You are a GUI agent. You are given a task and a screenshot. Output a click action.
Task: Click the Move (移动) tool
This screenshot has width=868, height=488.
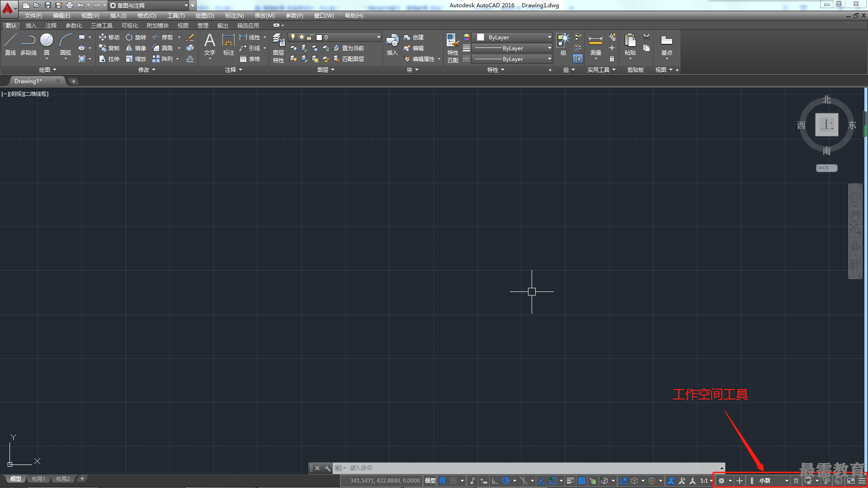coord(109,37)
